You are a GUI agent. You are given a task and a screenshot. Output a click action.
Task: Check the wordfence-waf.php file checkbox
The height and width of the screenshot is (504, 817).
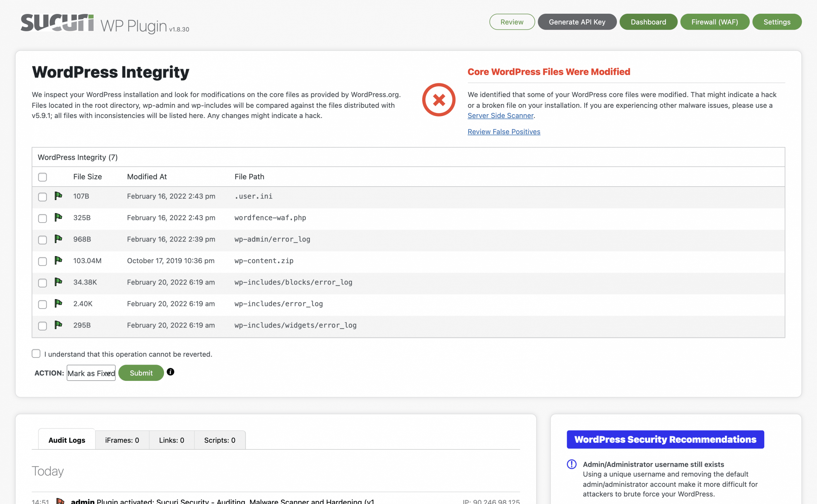(x=42, y=219)
